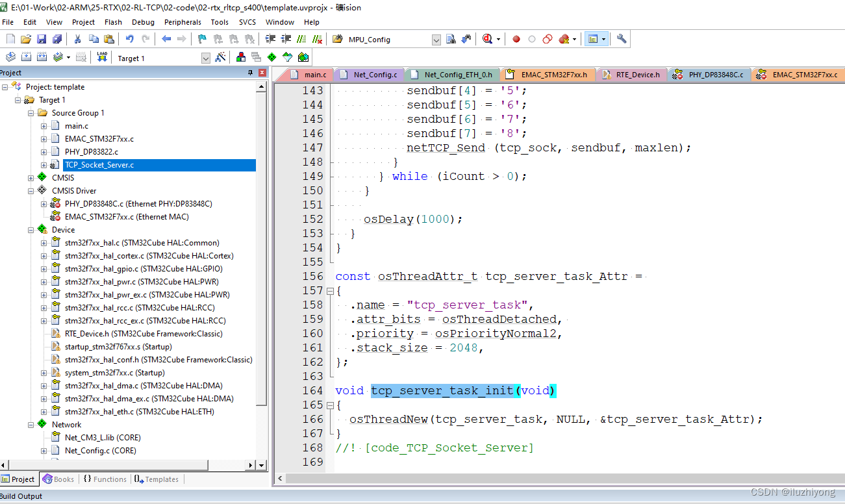845x504 pixels.
Task: Click the incremental find binoculars icon
Action: (466, 39)
